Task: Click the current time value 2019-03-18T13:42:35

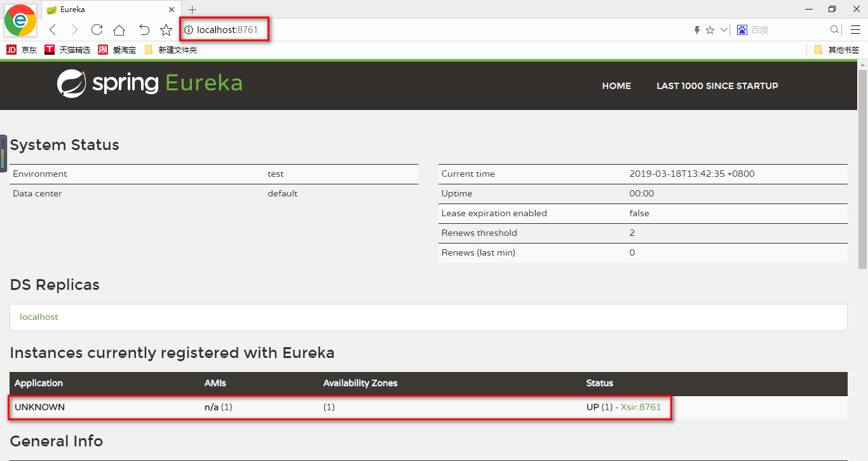Action: click(692, 174)
